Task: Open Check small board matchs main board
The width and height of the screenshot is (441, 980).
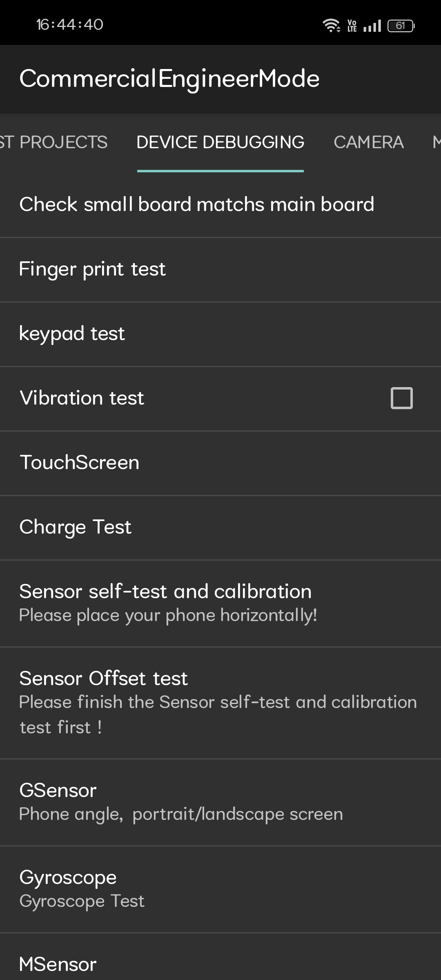Action: pyautogui.click(x=196, y=205)
